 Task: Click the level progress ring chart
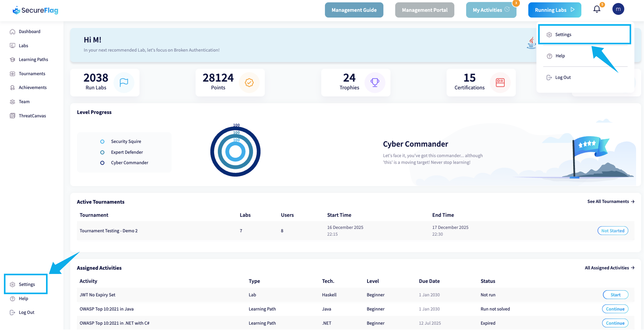pos(235,152)
